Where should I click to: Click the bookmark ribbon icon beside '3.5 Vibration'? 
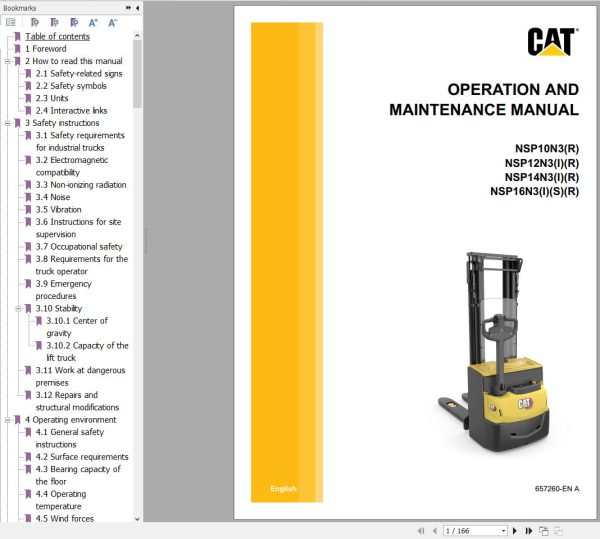click(x=28, y=210)
